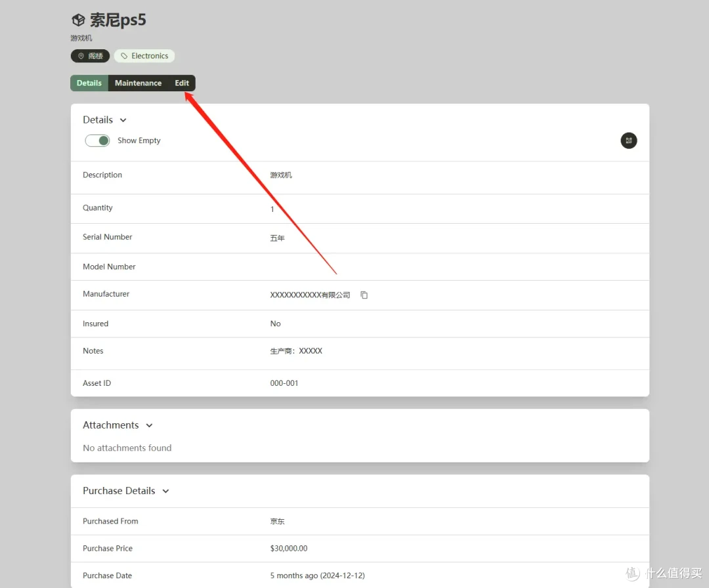Toggle the Show Empty switch
The image size is (709, 588).
point(97,140)
